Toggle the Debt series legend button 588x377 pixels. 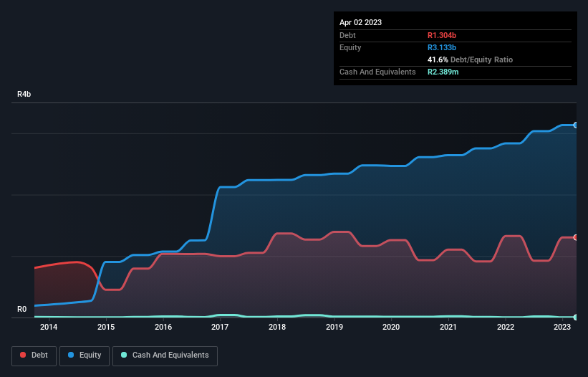34,355
